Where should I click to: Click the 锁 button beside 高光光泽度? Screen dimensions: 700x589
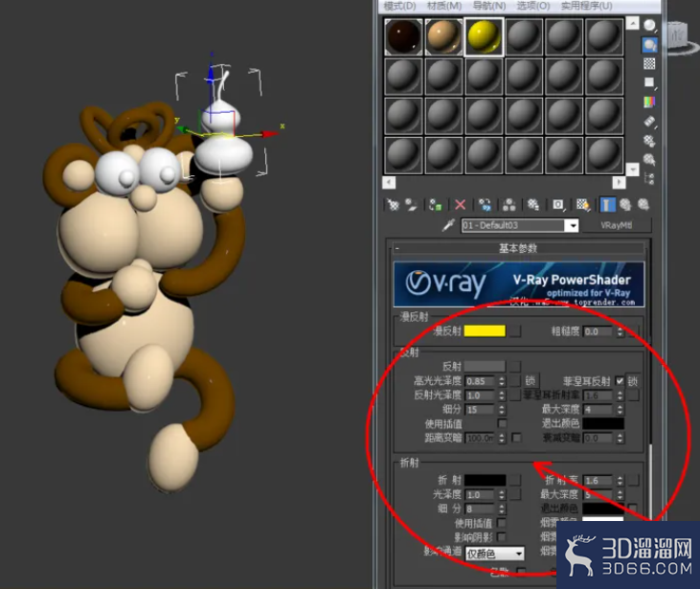point(530,381)
